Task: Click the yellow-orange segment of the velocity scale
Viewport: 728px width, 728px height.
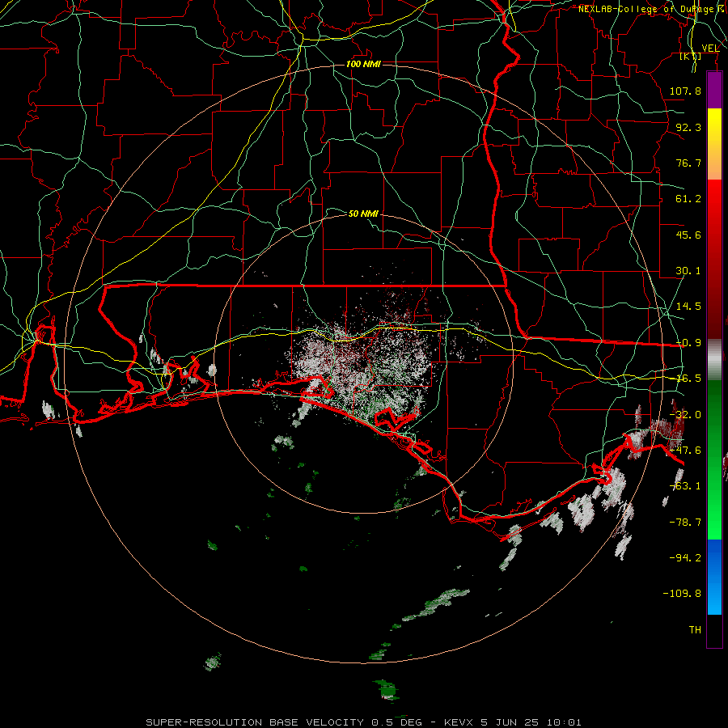Action: click(714, 144)
